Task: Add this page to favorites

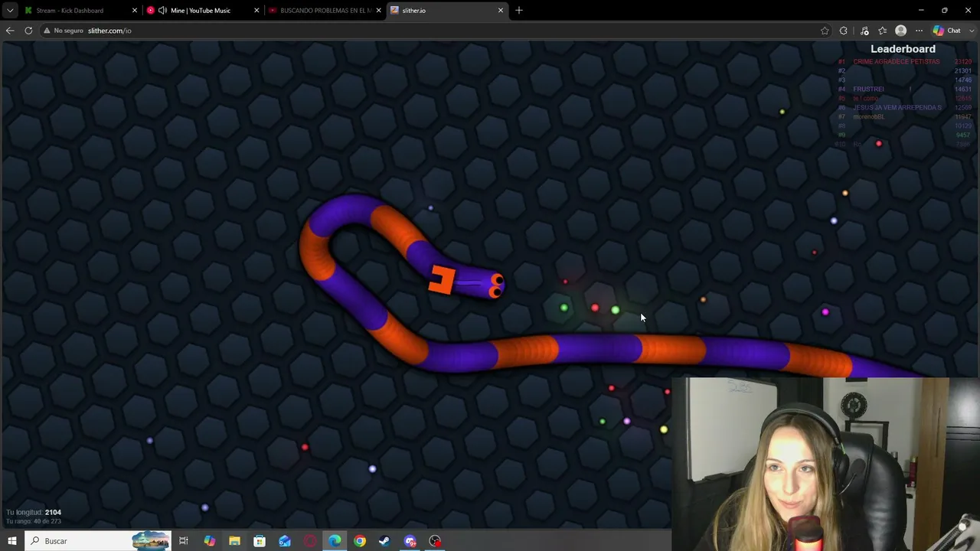Action: pos(825,31)
